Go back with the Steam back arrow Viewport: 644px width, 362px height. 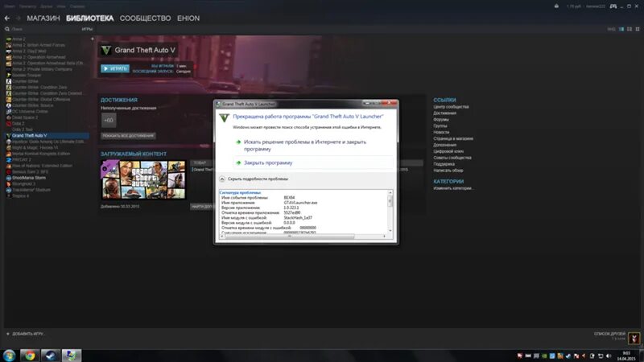point(7,19)
